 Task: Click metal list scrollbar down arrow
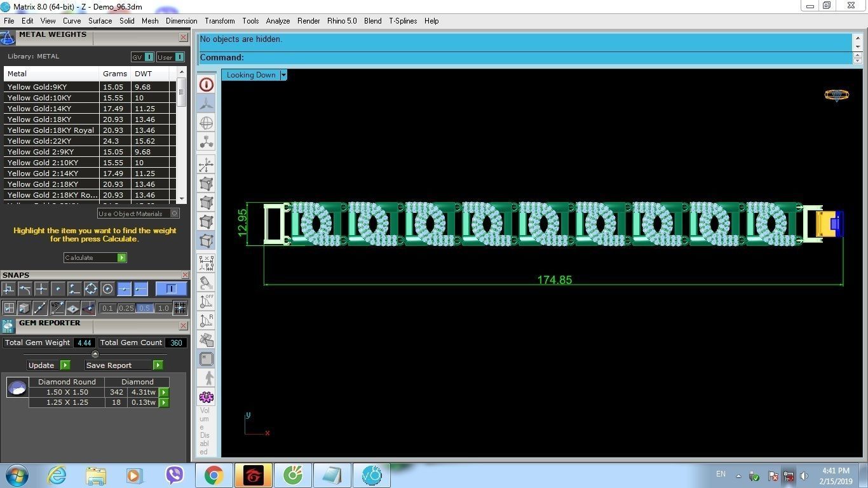(x=182, y=198)
